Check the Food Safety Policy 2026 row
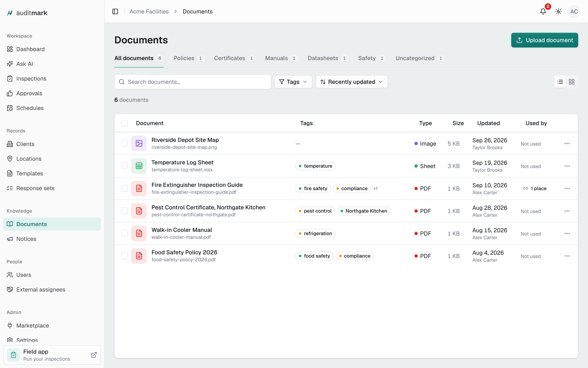 click(x=124, y=256)
